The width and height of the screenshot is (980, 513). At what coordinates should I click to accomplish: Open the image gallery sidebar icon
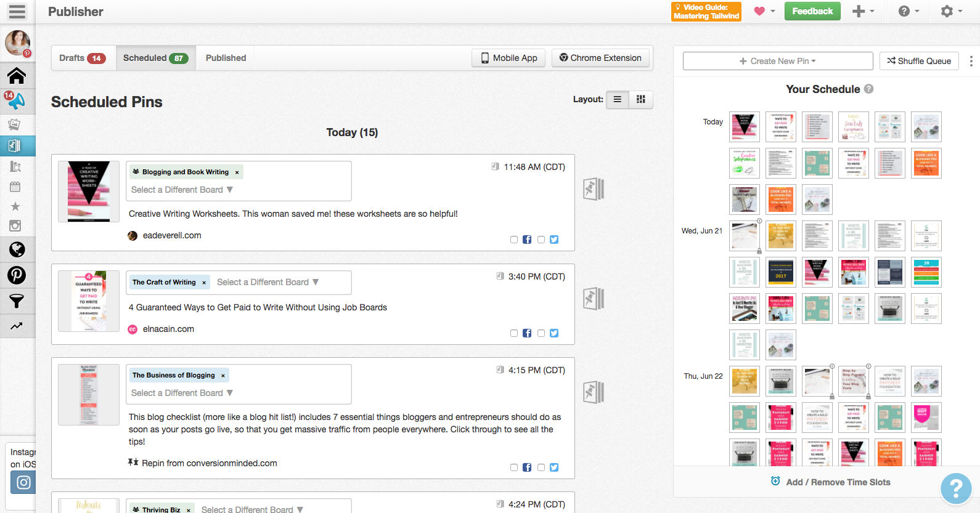tap(15, 124)
